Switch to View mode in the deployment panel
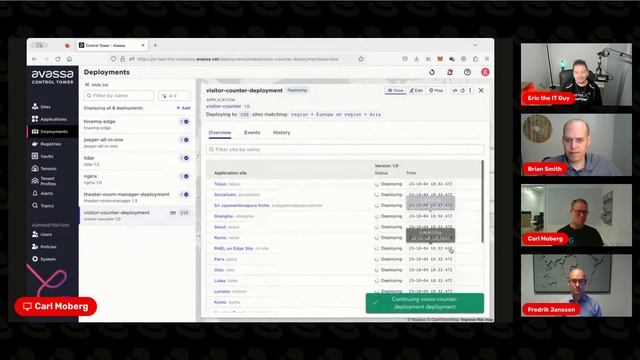The height and width of the screenshot is (360, 640). 396,91
